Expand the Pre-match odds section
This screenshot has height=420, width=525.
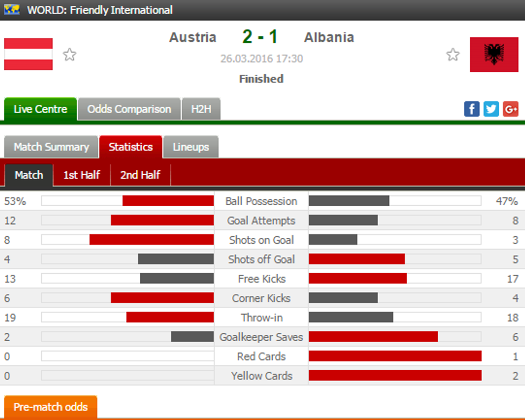(50, 407)
